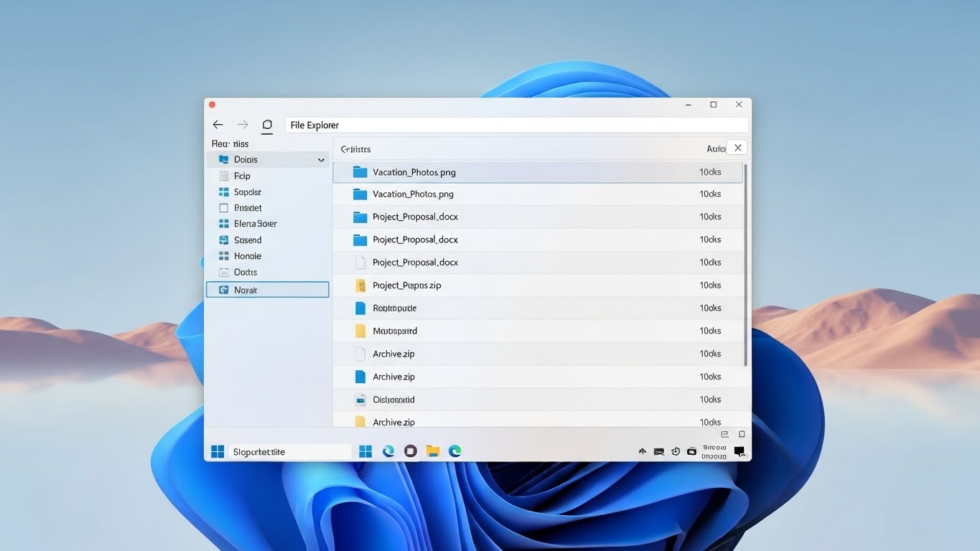Open the Project_Pisptis.zip archive file
Screen dimensions: 980x551
(406, 286)
